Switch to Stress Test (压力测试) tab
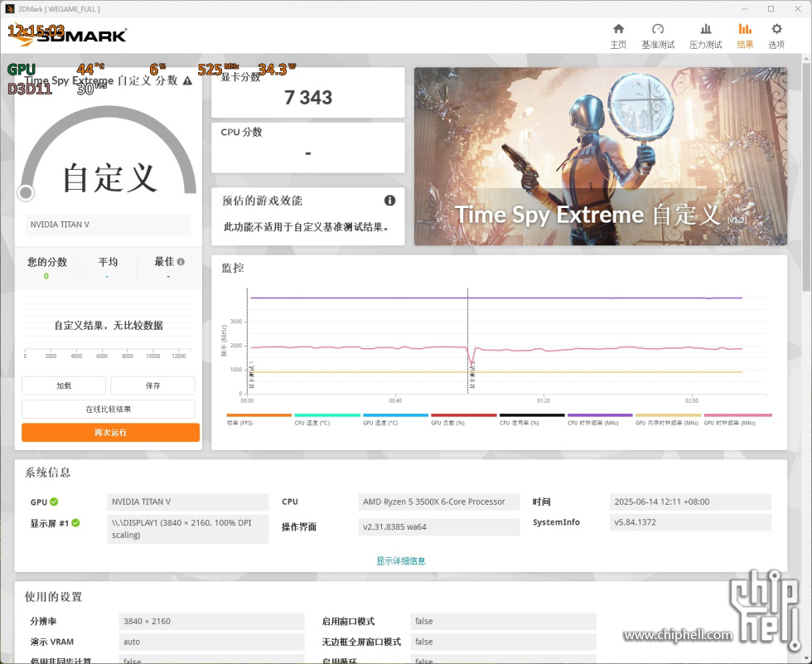The image size is (812, 664). [705, 36]
